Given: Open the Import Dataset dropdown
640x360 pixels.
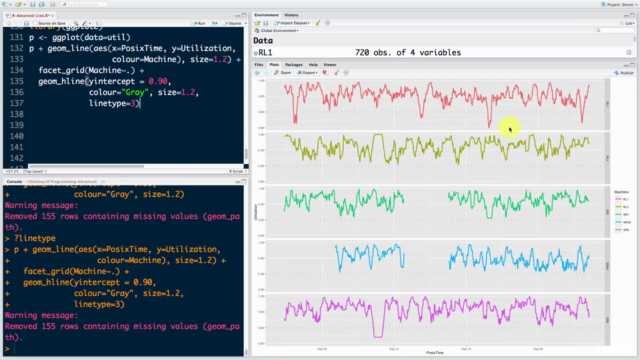Looking at the screenshot, I should (x=292, y=23).
